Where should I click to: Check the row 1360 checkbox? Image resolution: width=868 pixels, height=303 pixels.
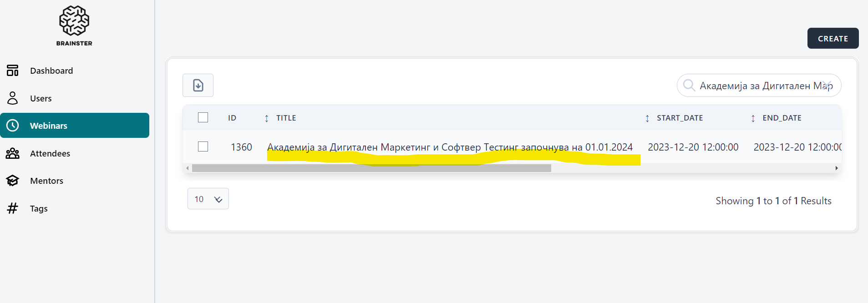pos(203,146)
